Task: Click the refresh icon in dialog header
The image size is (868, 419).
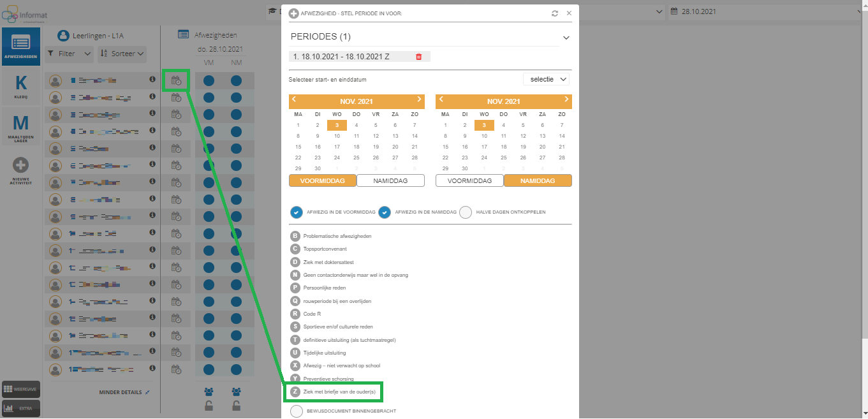Action: 555,13
